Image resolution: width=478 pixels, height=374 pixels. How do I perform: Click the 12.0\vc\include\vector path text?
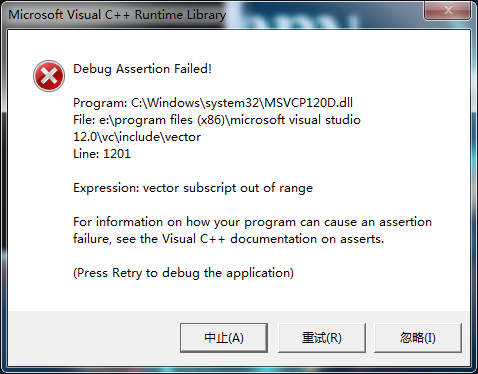[137, 137]
